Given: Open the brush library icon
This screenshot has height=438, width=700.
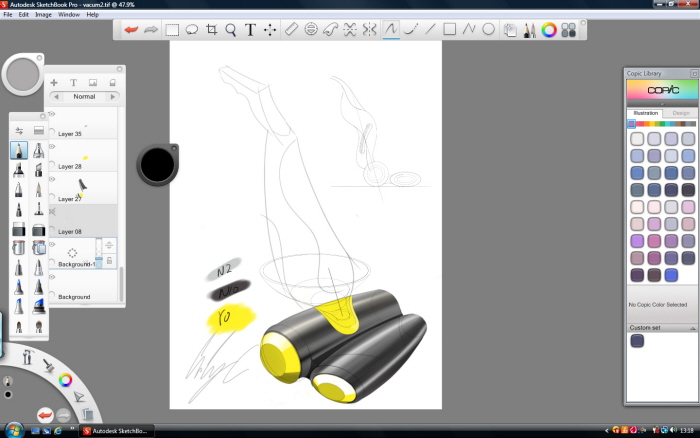Looking at the screenshot, I should pyautogui.click(x=39, y=131).
